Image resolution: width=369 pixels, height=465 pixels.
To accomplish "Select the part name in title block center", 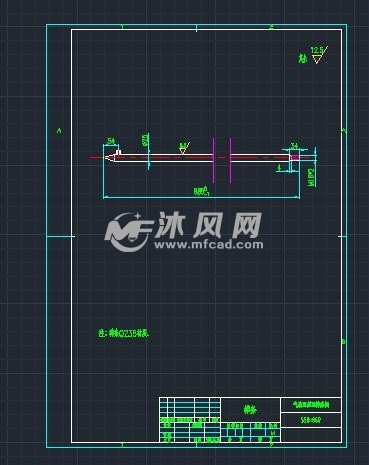I will [250, 410].
